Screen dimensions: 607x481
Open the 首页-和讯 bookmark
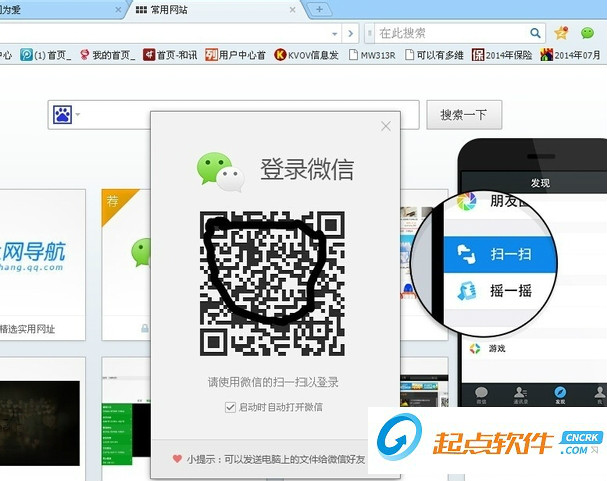pyautogui.click(x=170, y=55)
